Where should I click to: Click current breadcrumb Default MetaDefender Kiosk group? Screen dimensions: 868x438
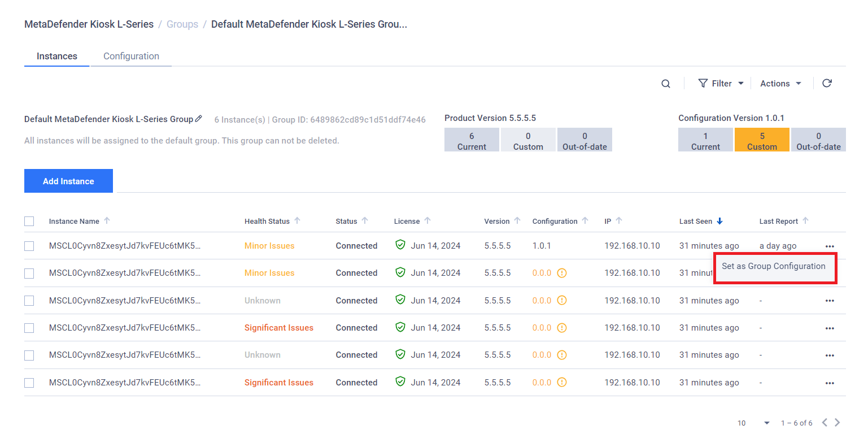(x=309, y=24)
